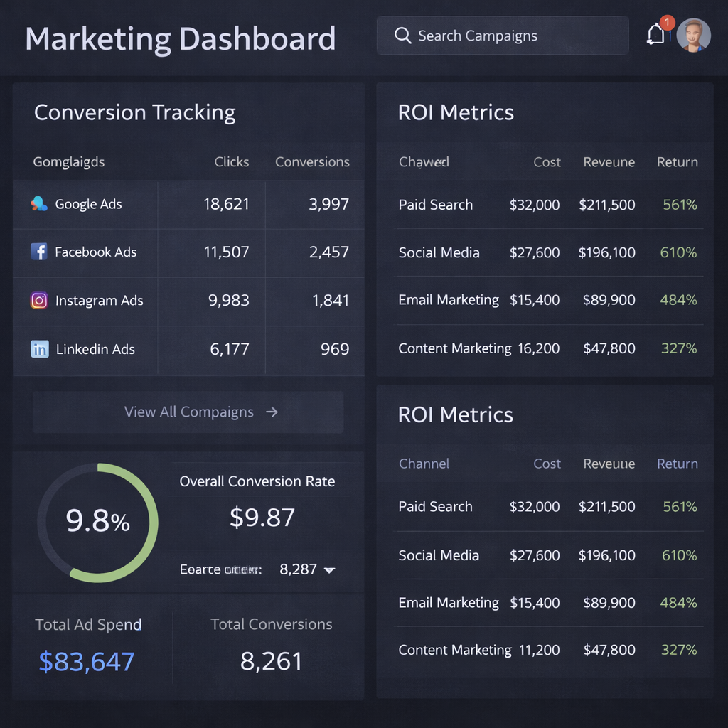Sort by Clicks column header
Image resolution: width=728 pixels, height=728 pixels.
(232, 162)
